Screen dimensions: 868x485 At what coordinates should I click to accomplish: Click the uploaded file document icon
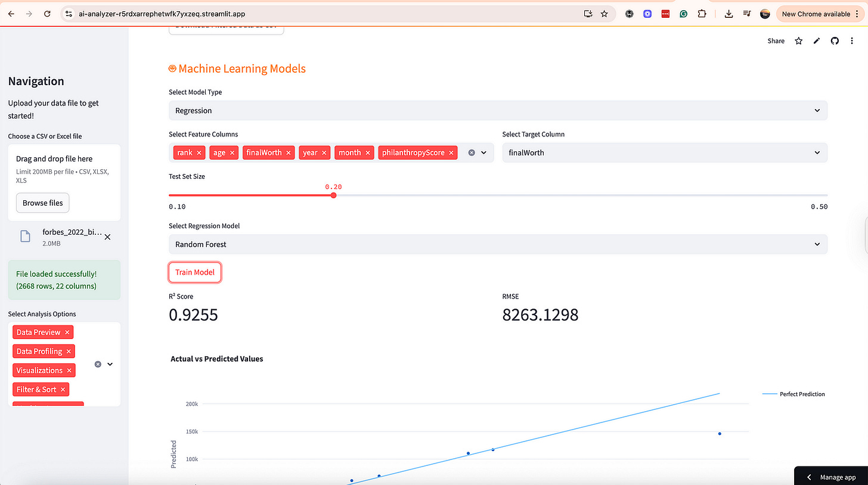pos(25,237)
